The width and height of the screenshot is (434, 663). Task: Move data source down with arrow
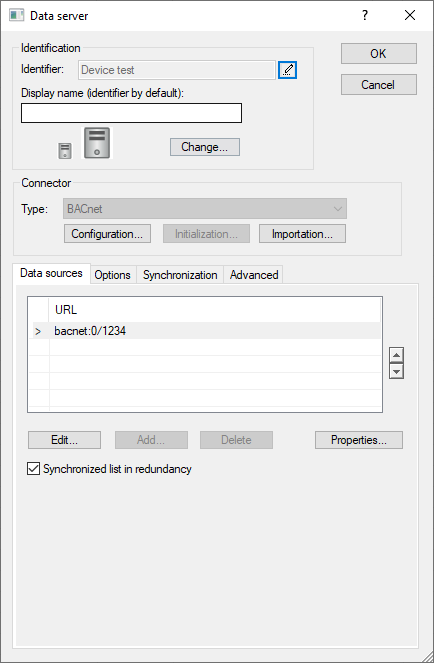click(396, 371)
